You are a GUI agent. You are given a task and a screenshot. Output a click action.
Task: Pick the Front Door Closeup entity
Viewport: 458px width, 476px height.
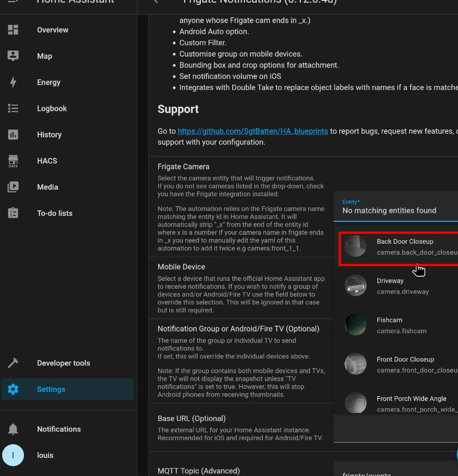coord(396,365)
